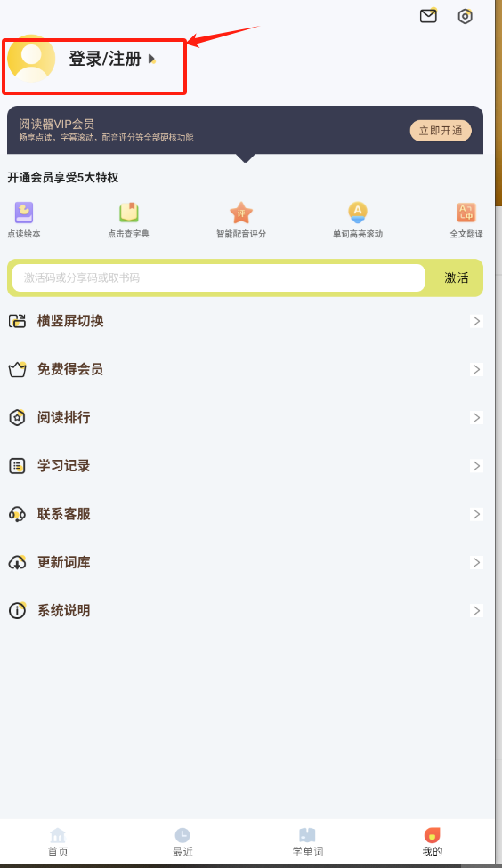Focus the activation code input field
This screenshot has height=868, width=502.
point(218,277)
